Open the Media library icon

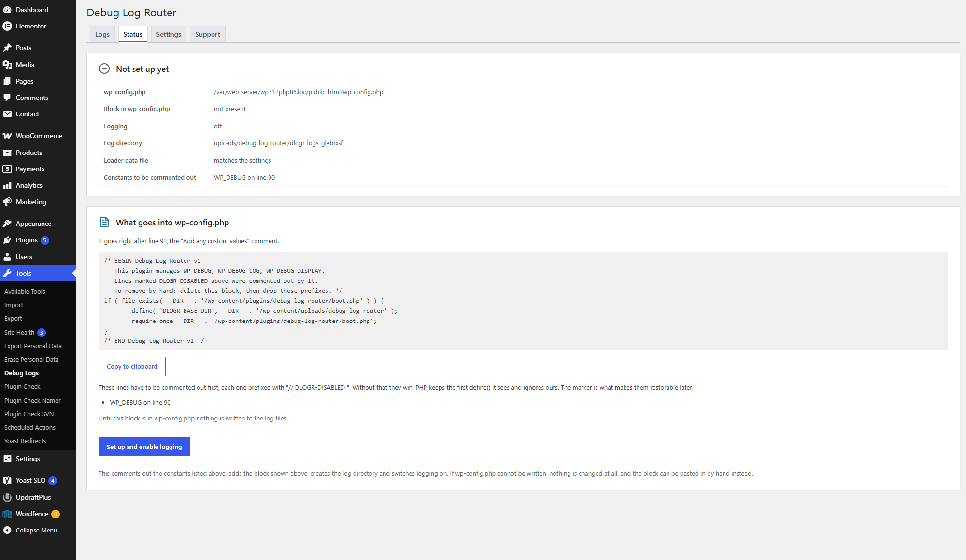pyautogui.click(x=7, y=65)
